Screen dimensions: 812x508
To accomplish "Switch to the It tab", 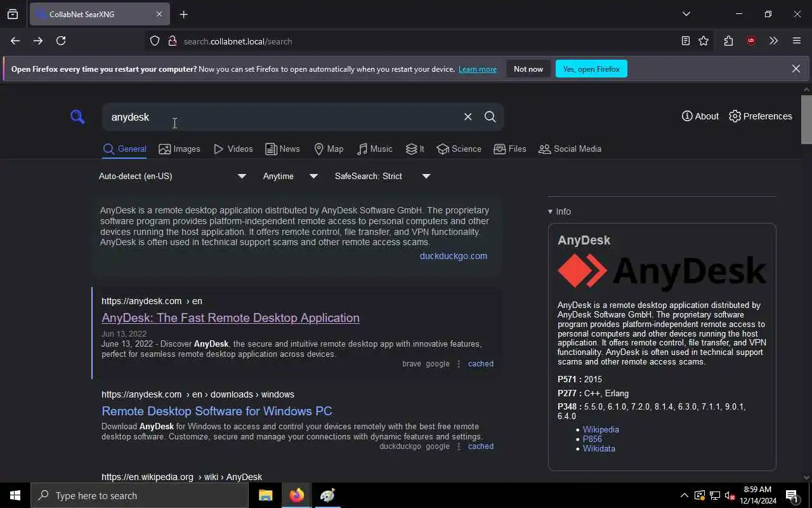I will pos(415,149).
